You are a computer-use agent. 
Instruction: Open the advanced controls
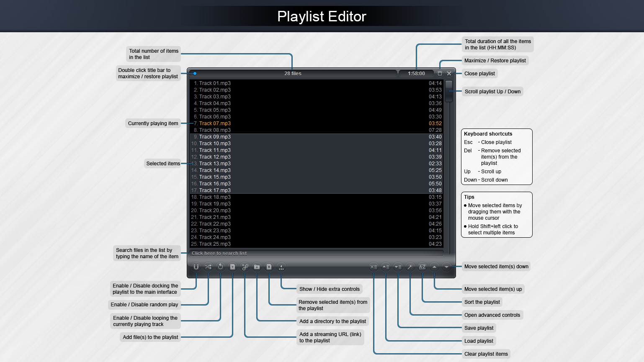410,267
